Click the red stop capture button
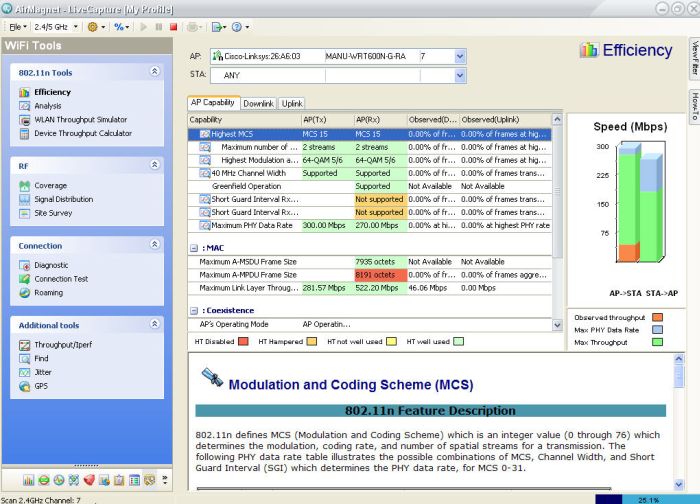This screenshot has height=504, width=700. coord(173,27)
